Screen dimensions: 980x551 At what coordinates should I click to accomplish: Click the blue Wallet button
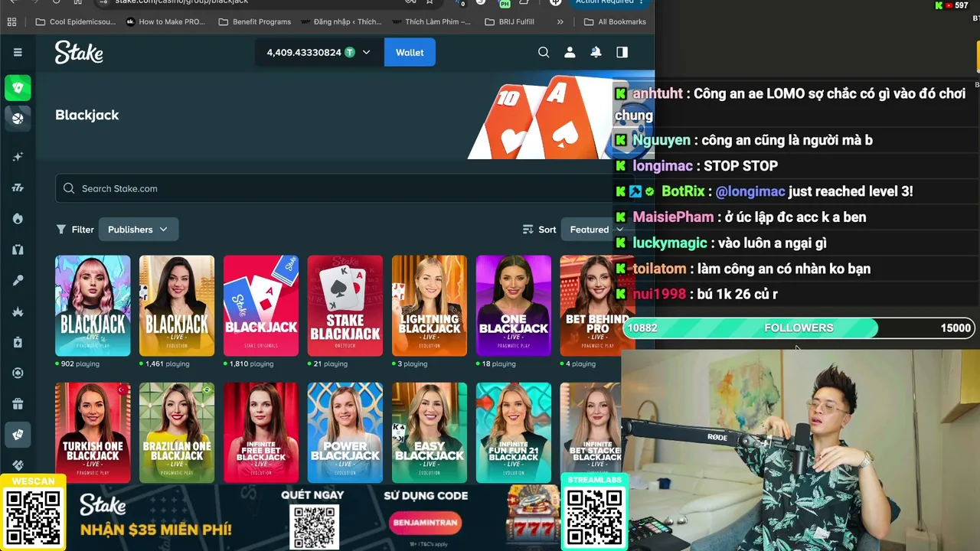[x=410, y=52]
